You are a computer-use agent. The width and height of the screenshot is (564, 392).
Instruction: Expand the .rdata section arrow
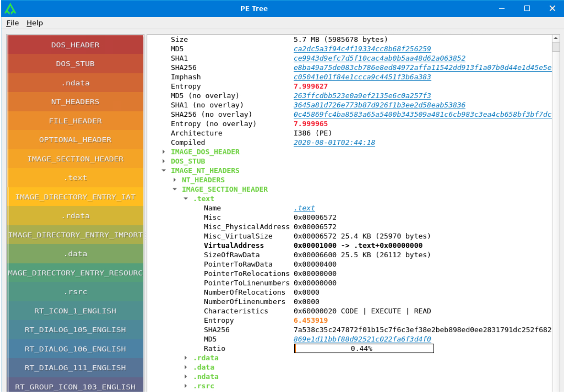pos(186,358)
